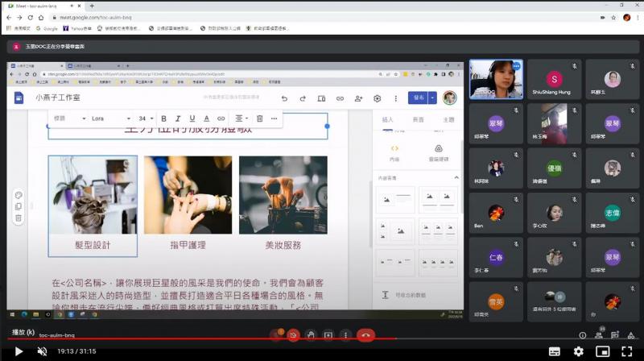Click the 髮型設計 caption text

tap(93, 246)
